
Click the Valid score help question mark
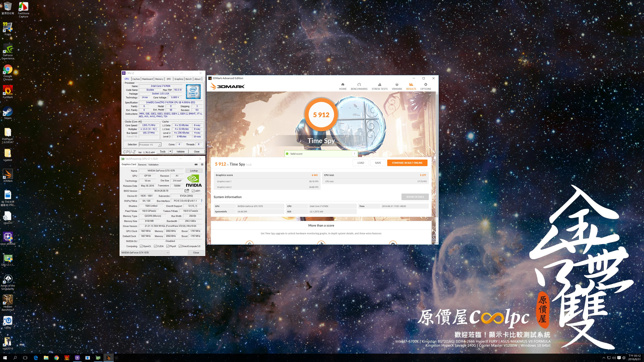point(355,154)
